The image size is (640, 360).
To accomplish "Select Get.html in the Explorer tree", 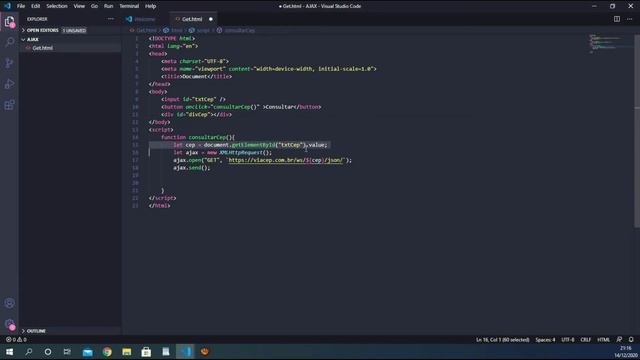I will point(42,48).
